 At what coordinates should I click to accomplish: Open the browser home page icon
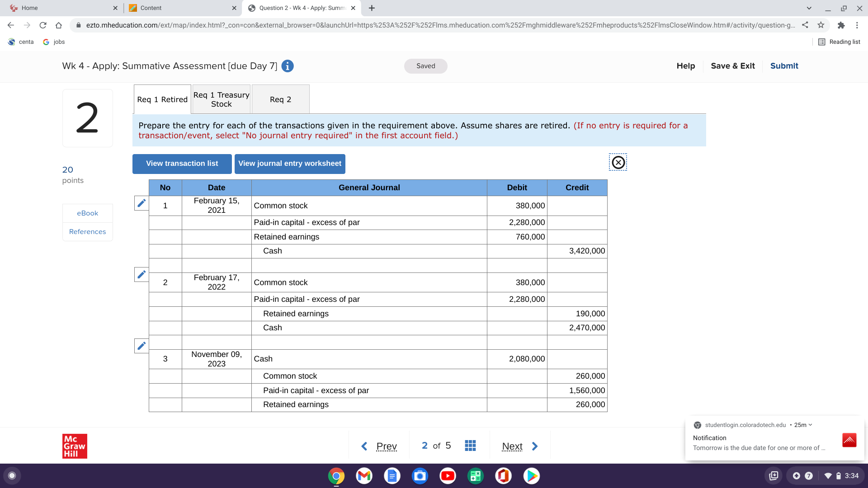(59, 25)
